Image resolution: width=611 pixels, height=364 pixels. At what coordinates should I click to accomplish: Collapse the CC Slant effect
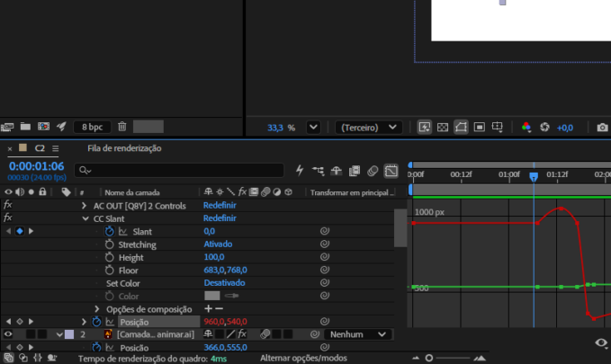[x=85, y=218]
